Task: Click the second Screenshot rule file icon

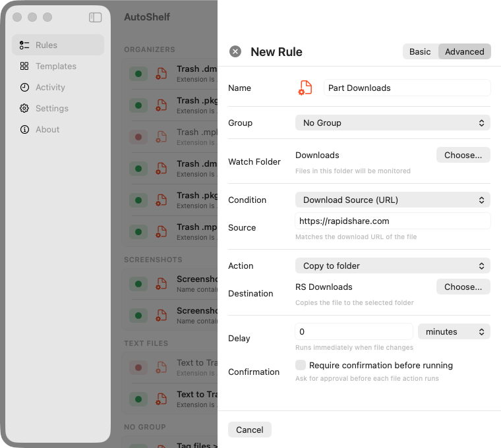Action: coord(162,316)
